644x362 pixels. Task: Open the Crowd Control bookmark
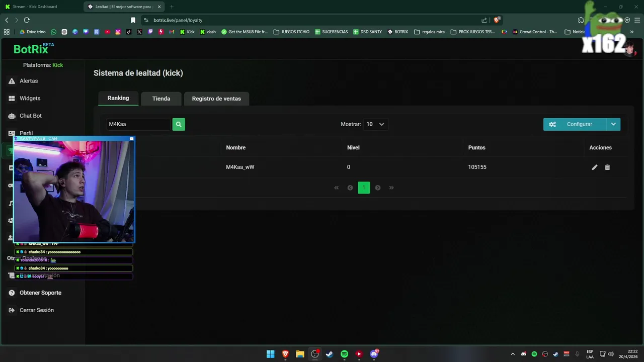click(535, 32)
